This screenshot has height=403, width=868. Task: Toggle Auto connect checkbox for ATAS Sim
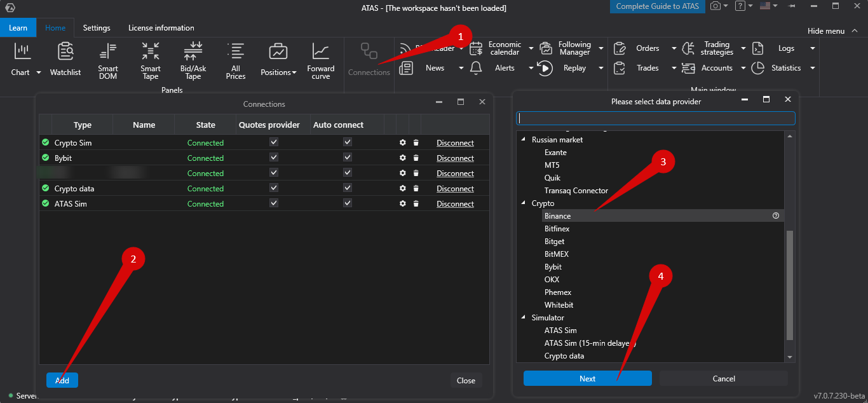[x=348, y=203]
